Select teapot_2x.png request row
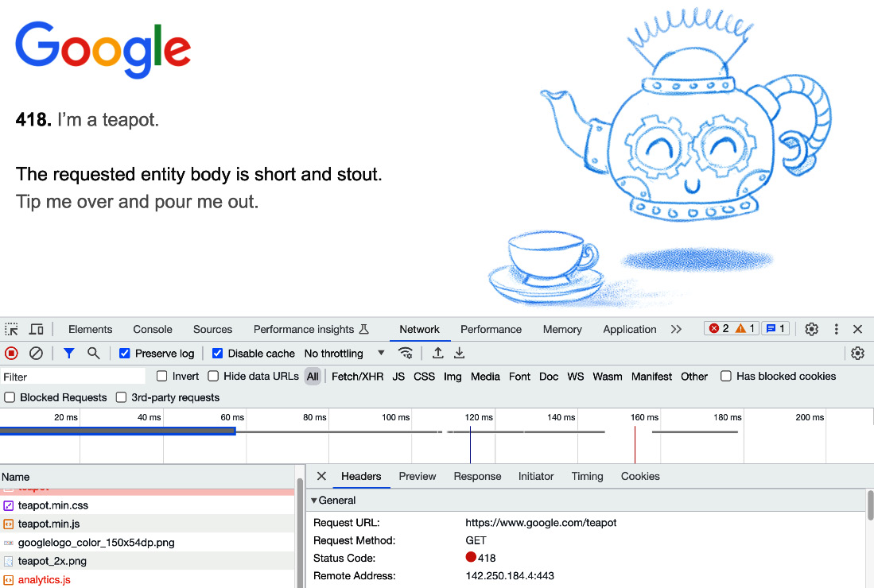Viewport: 874px width, 588px height. 147,561
